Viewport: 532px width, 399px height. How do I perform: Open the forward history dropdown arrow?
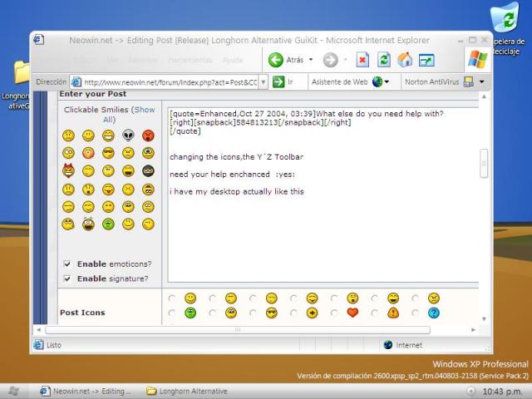click(345, 60)
